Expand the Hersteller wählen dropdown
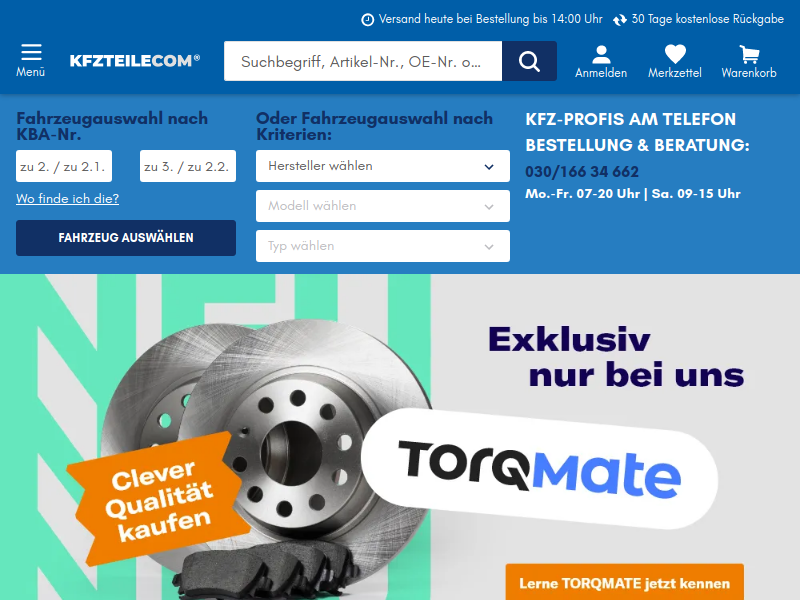 [383, 166]
